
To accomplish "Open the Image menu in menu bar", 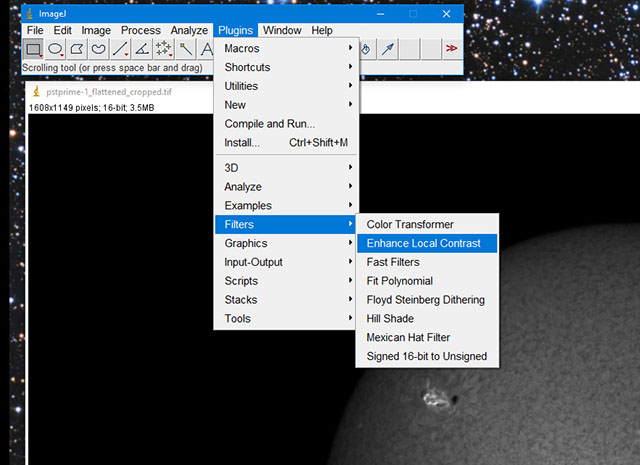I will click(x=96, y=30).
